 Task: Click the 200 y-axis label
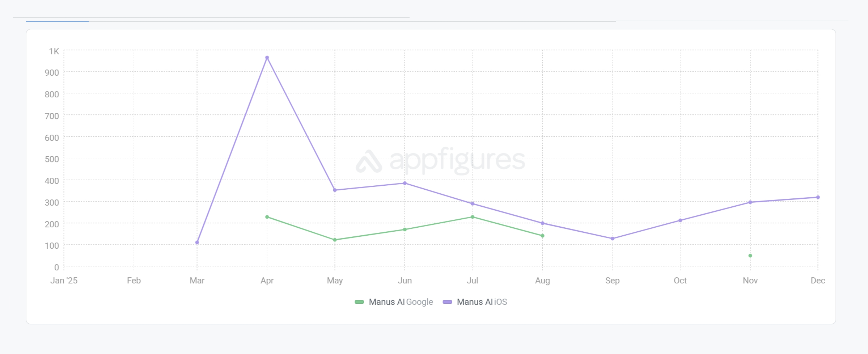52,224
